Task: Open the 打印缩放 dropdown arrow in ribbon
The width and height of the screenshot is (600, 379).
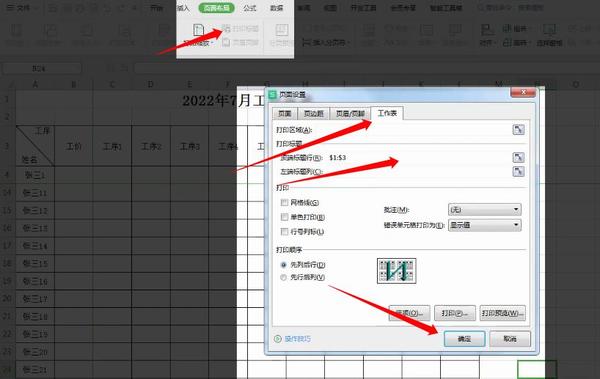Action: pos(212,43)
